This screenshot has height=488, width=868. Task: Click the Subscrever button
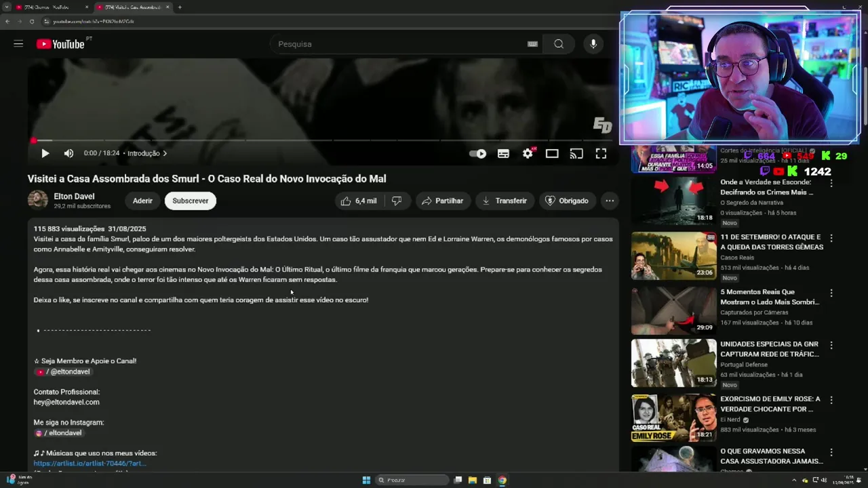coord(191,201)
